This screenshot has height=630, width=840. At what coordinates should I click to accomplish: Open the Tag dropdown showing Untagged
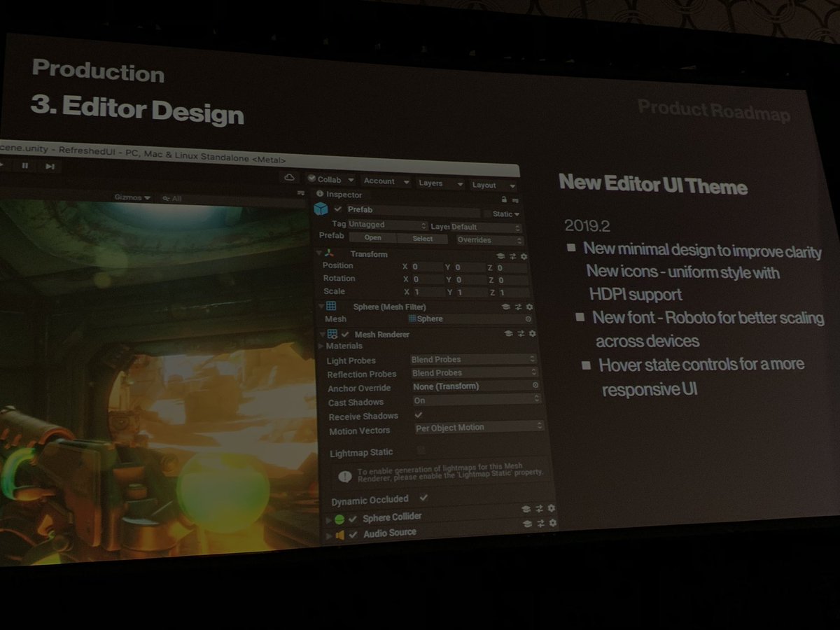coord(387,225)
